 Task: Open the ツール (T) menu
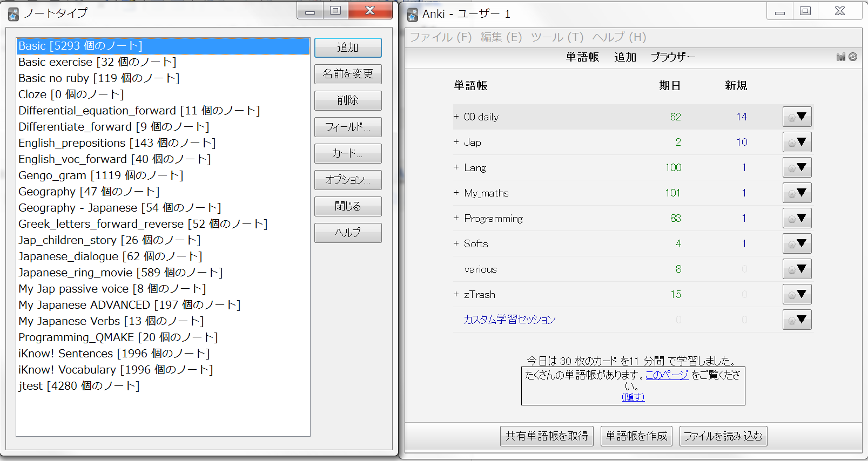(x=557, y=37)
